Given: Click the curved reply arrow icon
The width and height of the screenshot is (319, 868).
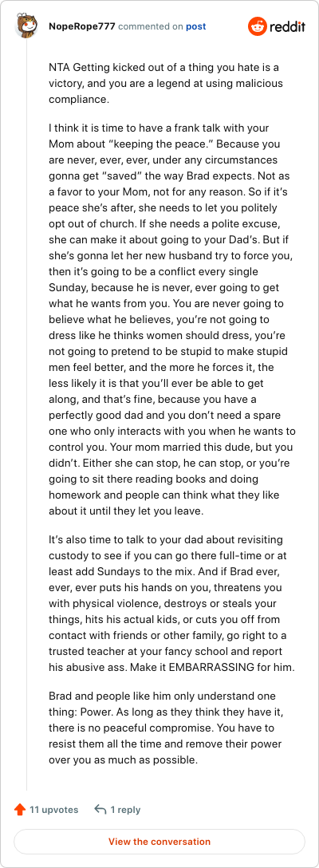Looking at the screenshot, I should pos(100,810).
